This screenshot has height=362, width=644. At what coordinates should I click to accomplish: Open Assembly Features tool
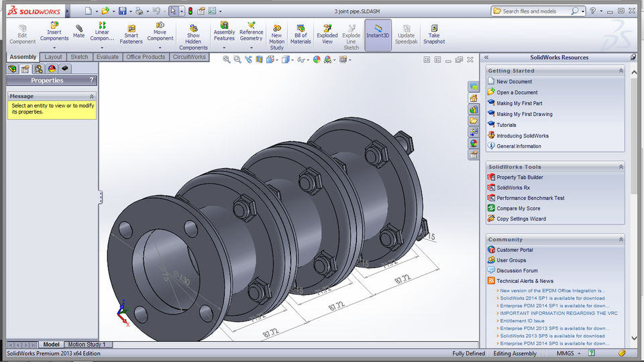point(224,32)
